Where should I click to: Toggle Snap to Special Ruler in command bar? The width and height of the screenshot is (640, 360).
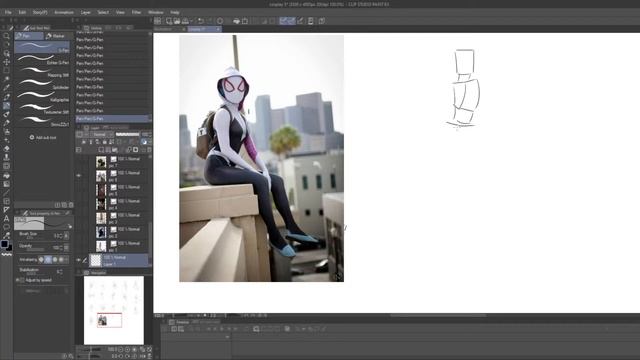point(291,21)
